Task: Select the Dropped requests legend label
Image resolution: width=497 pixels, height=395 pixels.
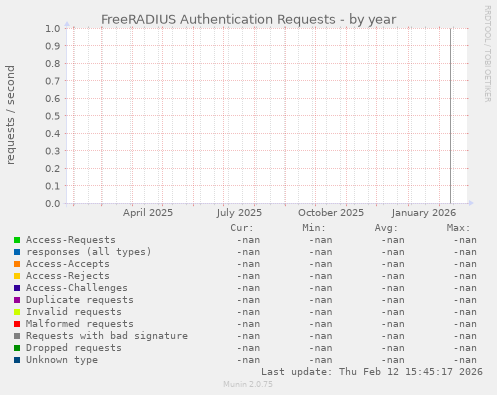Action: [74, 348]
